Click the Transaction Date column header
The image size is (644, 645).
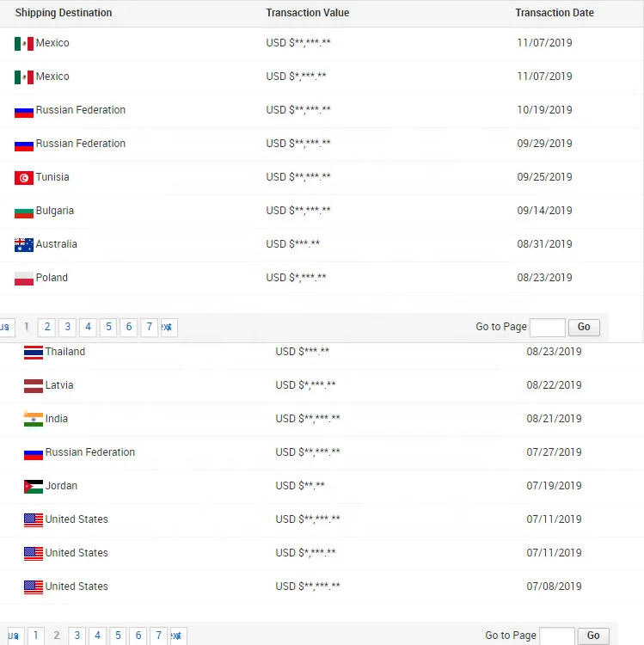click(x=555, y=13)
